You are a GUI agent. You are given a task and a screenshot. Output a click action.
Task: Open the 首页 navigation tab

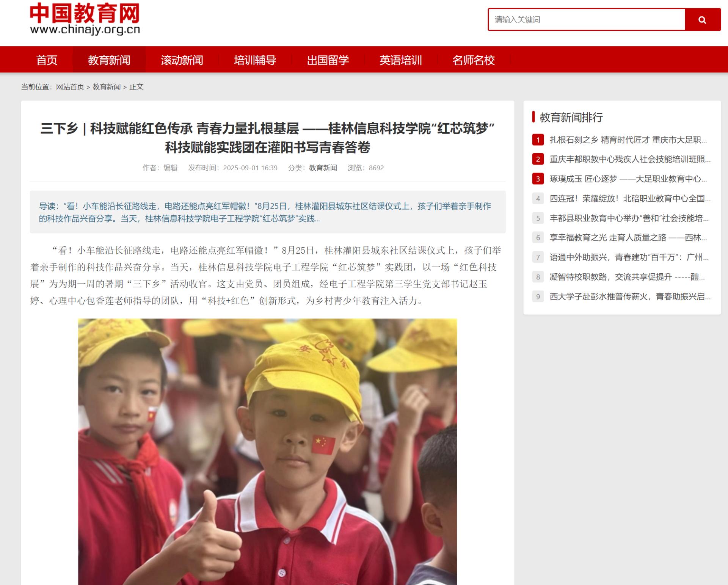pyautogui.click(x=47, y=60)
